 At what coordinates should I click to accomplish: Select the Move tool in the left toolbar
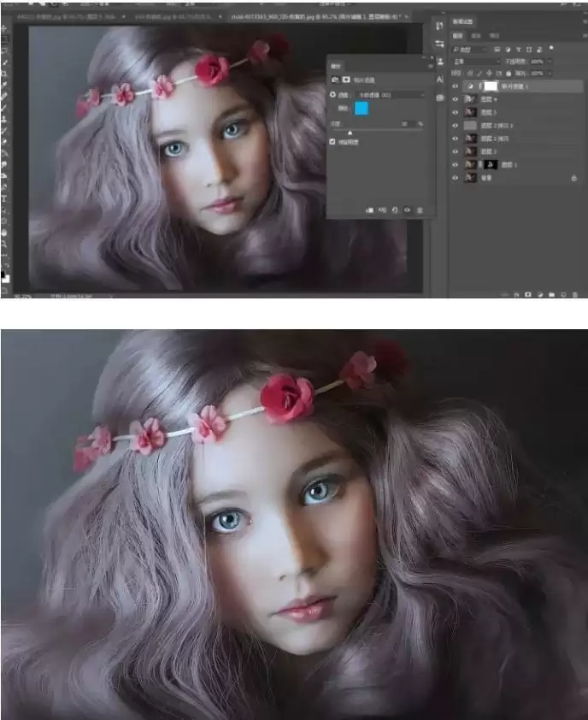[5, 28]
